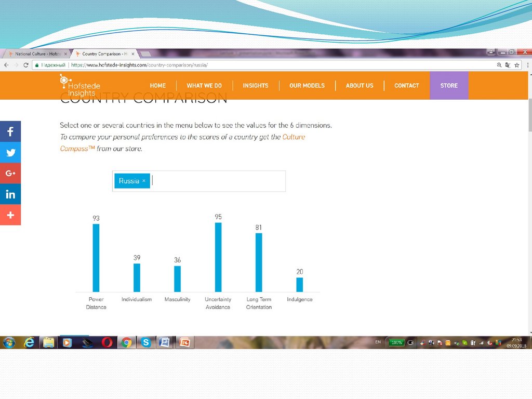Open the CONTACT menu item
The width and height of the screenshot is (532, 399).
click(x=406, y=86)
